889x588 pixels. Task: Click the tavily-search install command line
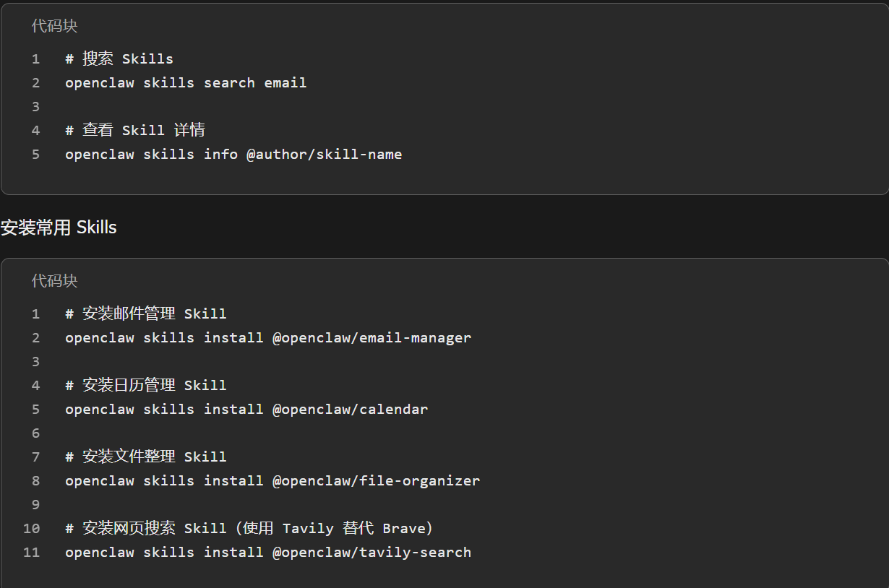click(268, 553)
